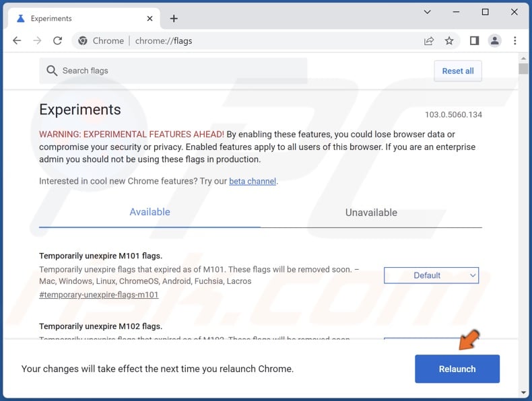The width and height of the screenshot is (532, 401).
Task: Click the vertical scrollbar thumb
Action: [523, 69]
